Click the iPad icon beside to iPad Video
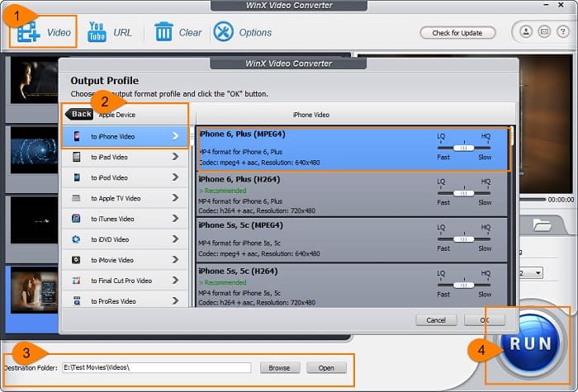The width and height of the screenshot is (578, 392). coord(76,157)
